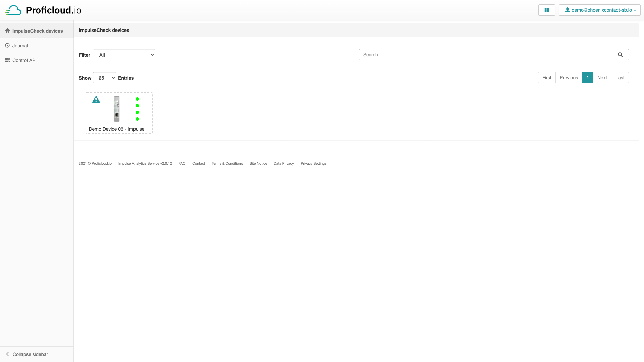Open the apps grid icon near account name
644x362 pixels.
pos(547,10)
